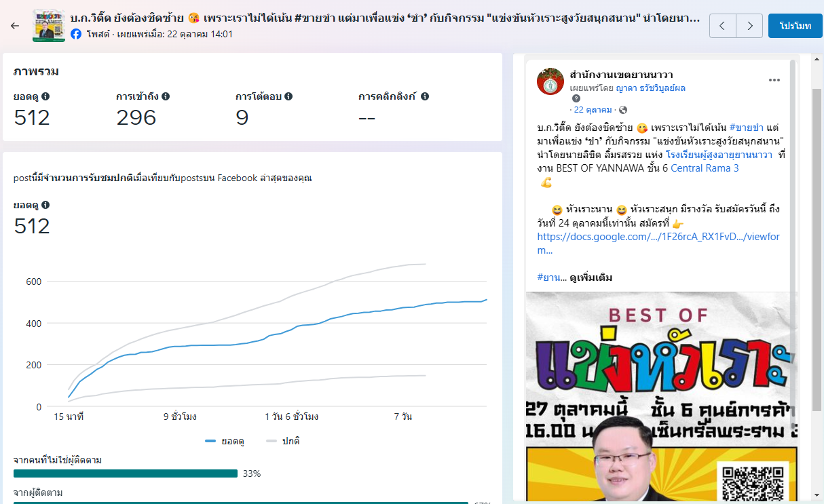The height and width of the screenshot is (504, 824).
Task: Click info icon beside การคลิกลิงก์
Action: coord(425,96)
